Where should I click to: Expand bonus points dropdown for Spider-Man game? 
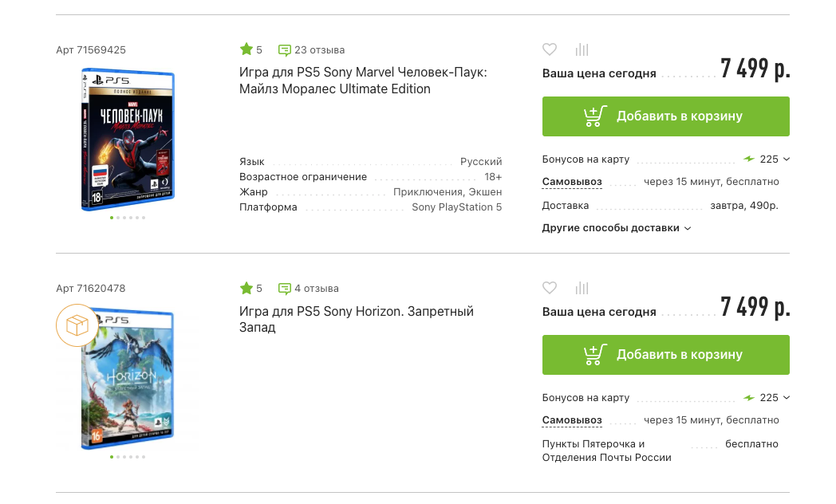pos(787,159)
